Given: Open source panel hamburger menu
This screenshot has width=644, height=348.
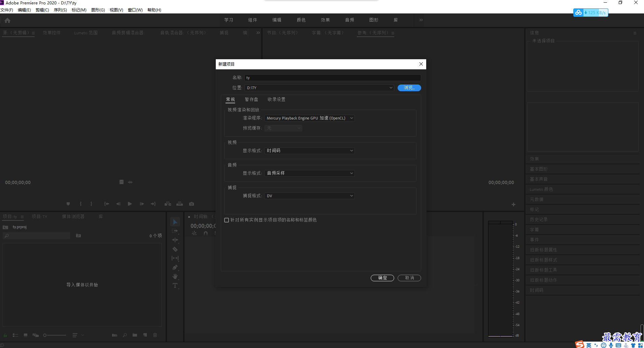Looking at the screenshot, I should coord(33,33).
